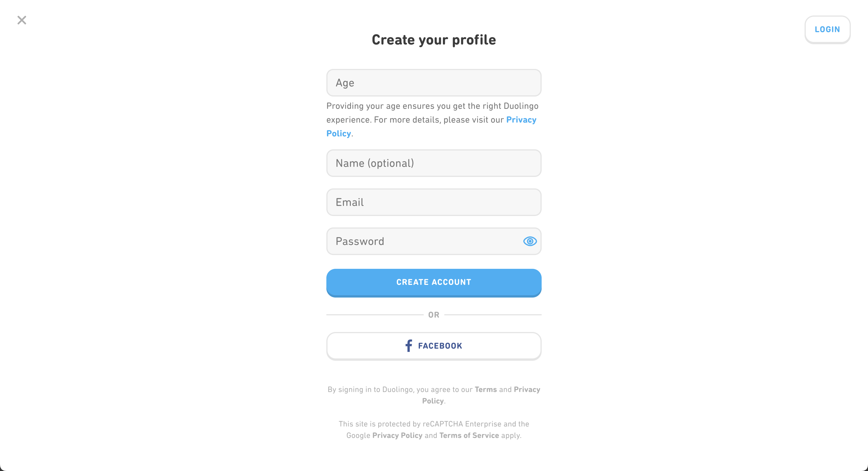This screenshot has height=471, width=868.
Task: Click LOGIN tab in top right corner
Action: [x=828, y=29]
